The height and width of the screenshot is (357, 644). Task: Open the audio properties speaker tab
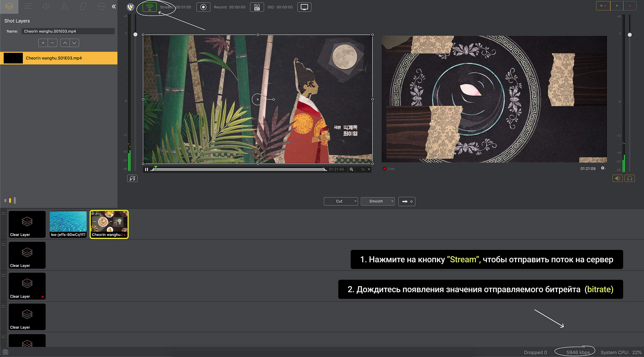point(46,6)
